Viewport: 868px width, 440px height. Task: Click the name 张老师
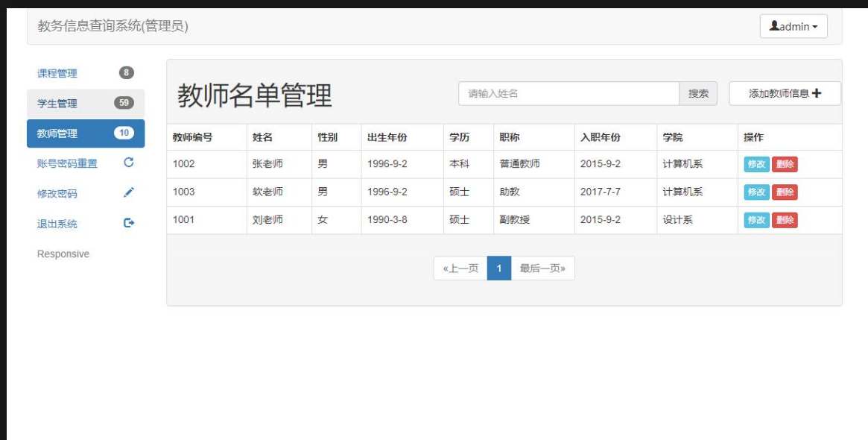268,164
